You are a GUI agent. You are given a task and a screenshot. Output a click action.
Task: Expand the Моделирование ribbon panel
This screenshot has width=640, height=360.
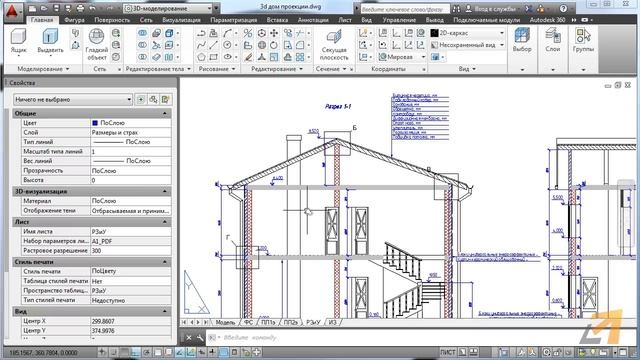pos(43,69)
